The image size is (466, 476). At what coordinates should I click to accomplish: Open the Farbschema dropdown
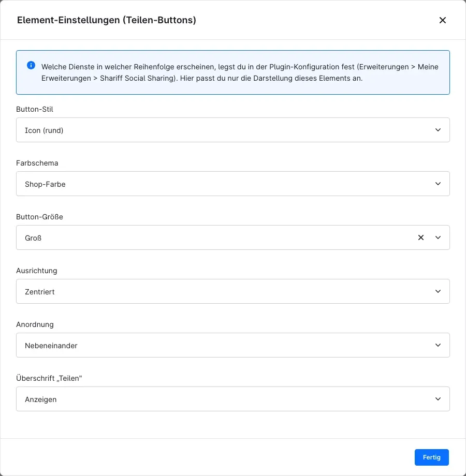(x=232, y=184)
